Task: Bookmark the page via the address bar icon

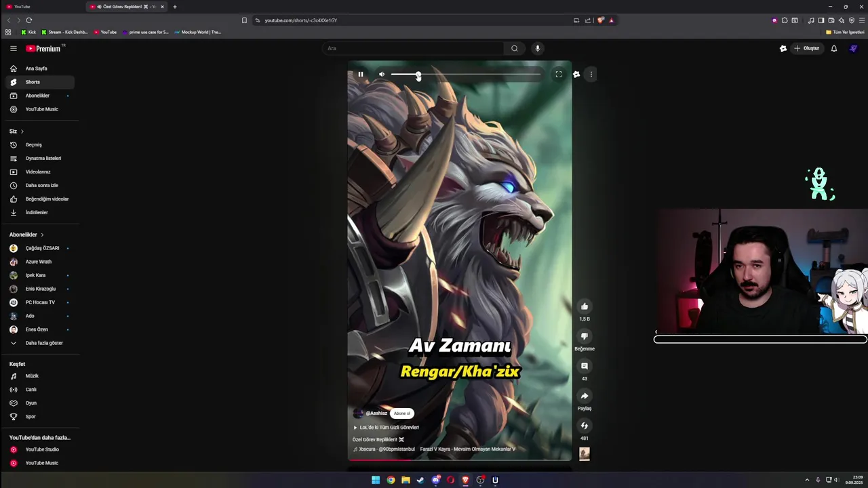Action: point(244,20)
